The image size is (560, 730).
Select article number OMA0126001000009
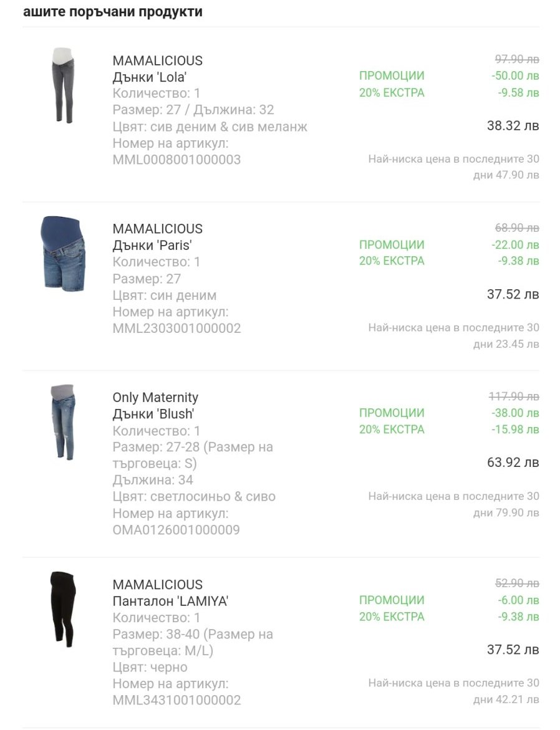[176, 530]
